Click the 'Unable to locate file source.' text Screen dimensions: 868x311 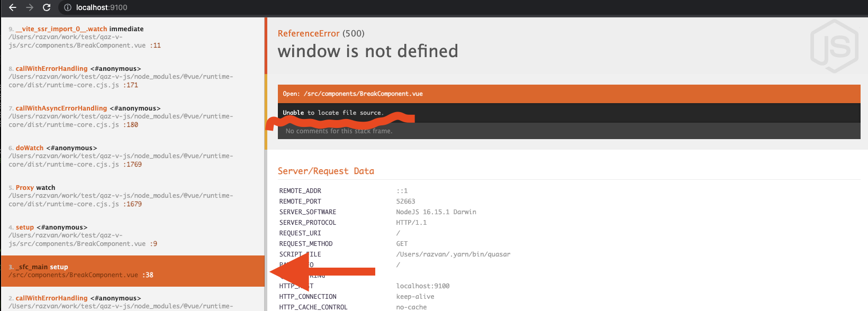(333, 113)
